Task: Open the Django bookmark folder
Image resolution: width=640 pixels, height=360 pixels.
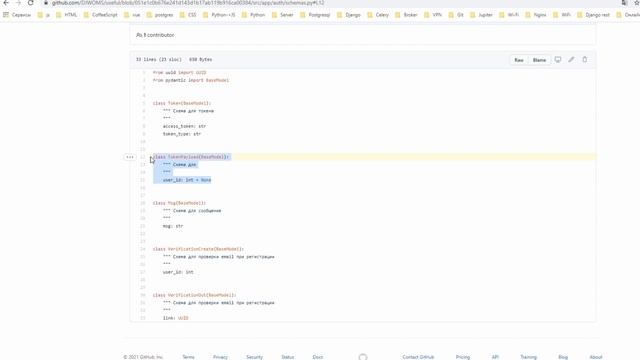Action: [x=349, y=15]
